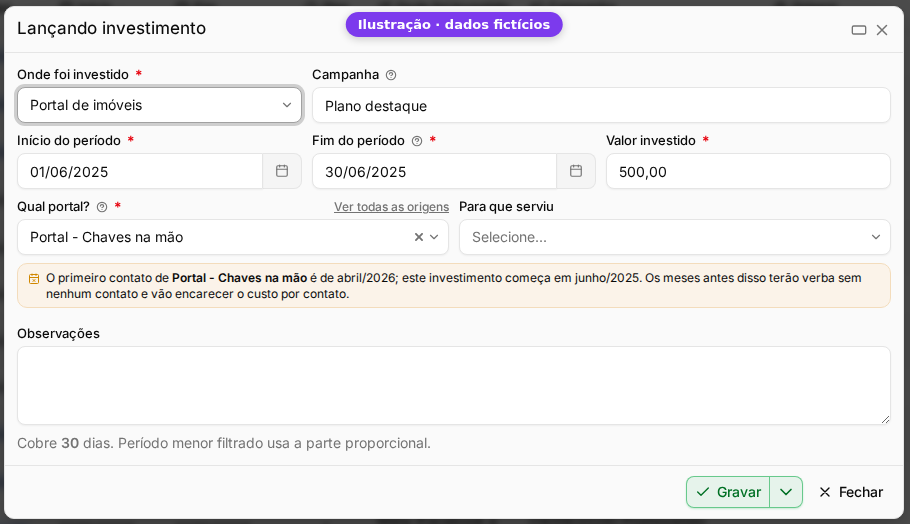Click the 'Lançando investimento' title text
Viewport: 910px width, 524px height.
[x=111, y=28]
